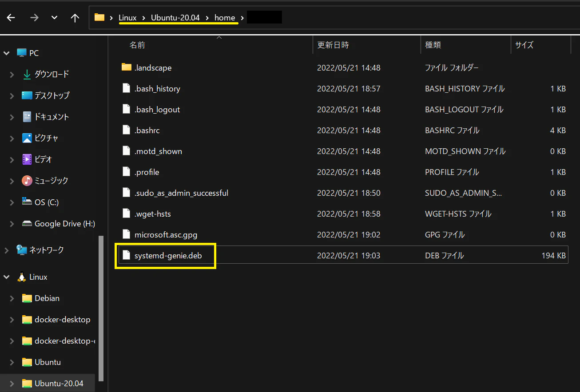Go back with the left arrow
Image resolution: width=580 pixels, height=392 pixels.
[11, 18]
